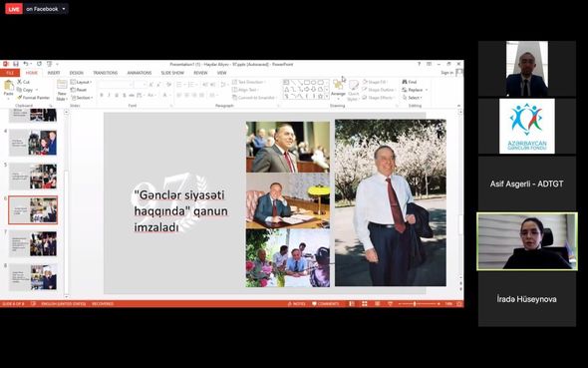Switch to the SLIDE SHOW tab

[x=172, y=73]
